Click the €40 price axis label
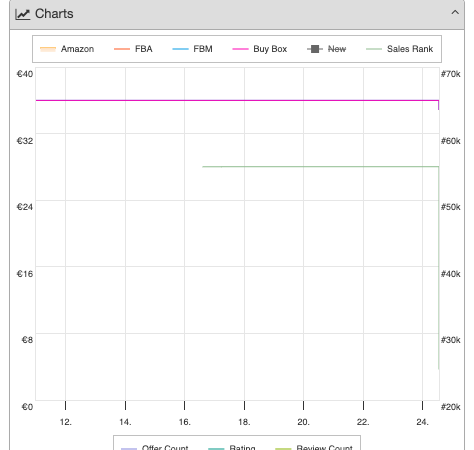 click(25, 74)
